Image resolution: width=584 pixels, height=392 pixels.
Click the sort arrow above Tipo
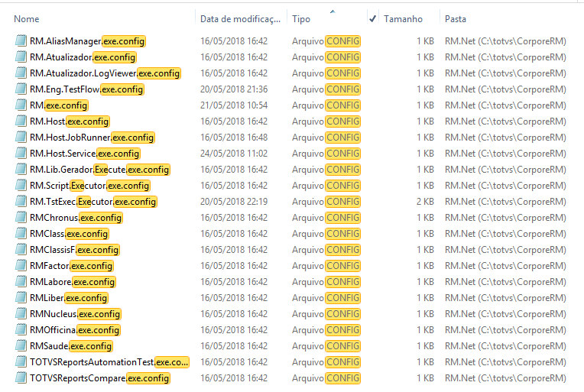(333, 11)
